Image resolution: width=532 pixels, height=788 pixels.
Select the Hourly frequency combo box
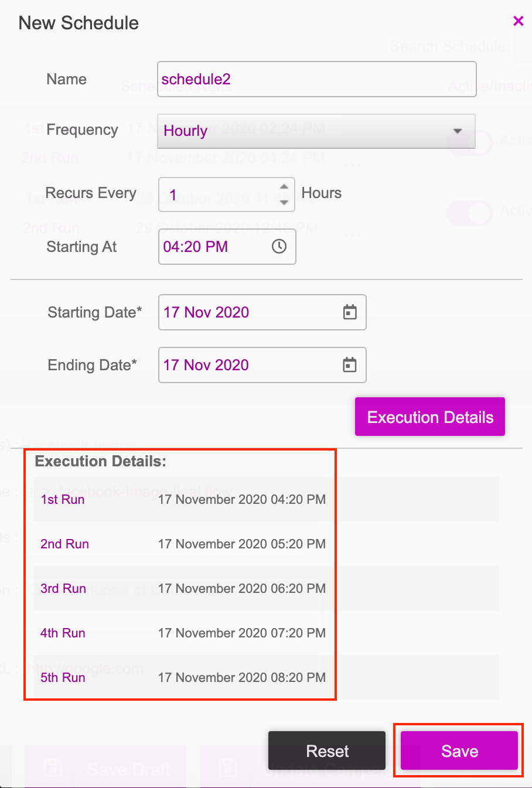click(305, 131)
